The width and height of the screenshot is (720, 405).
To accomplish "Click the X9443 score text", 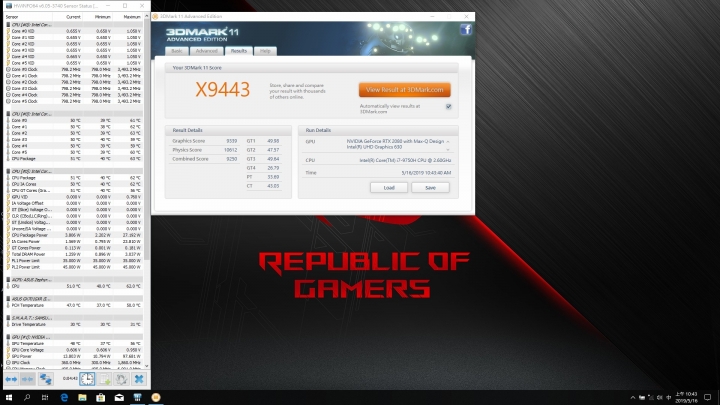I will pyautogui.click(x=223, y=90).
